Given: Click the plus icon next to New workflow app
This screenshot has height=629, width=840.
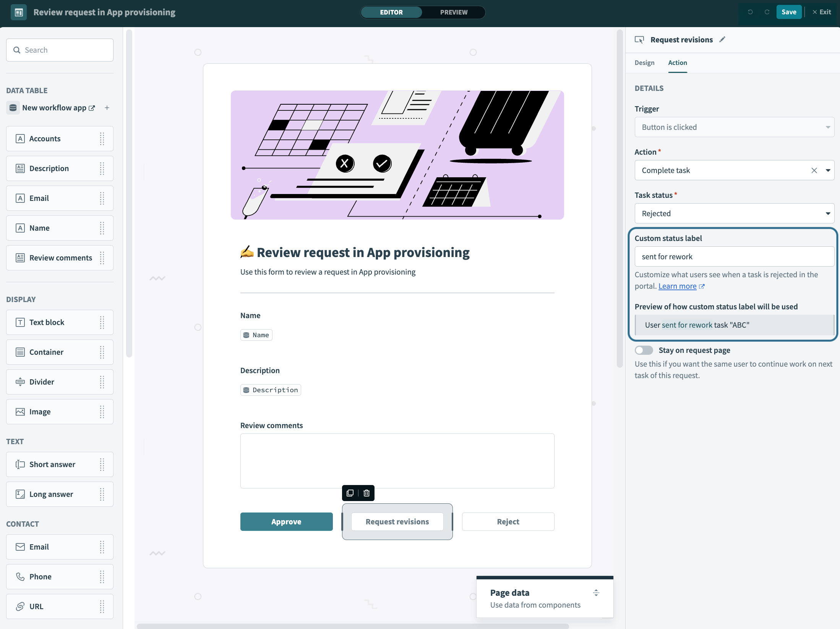Looking at the screenshot, I should pos(107,108).
